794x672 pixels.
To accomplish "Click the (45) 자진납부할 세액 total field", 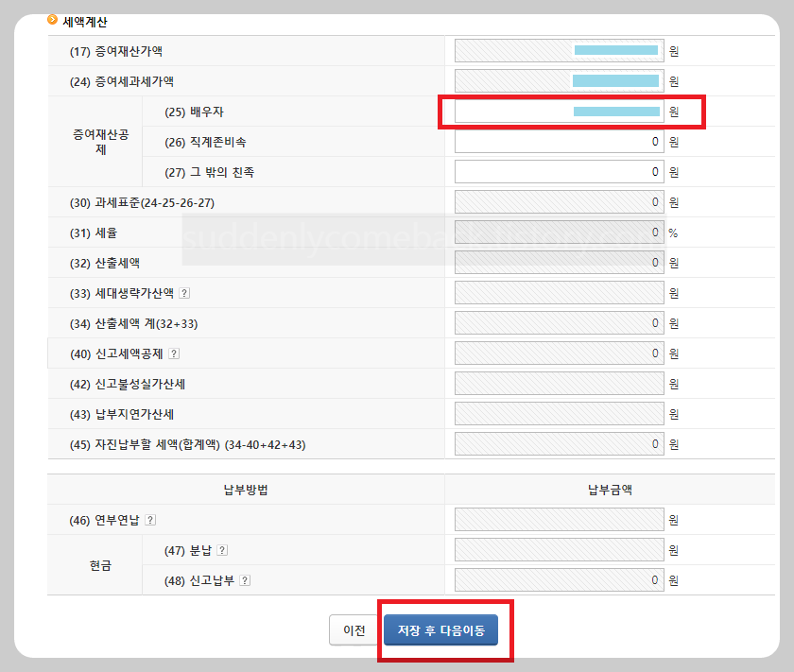I will pos(558,443).
